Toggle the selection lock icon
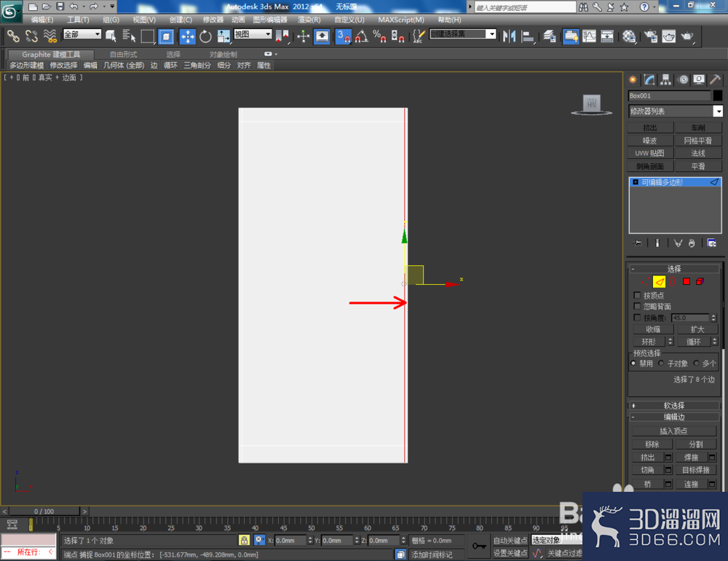The width and height of the screenshot is (728, 561). click(x=244, y=540)
